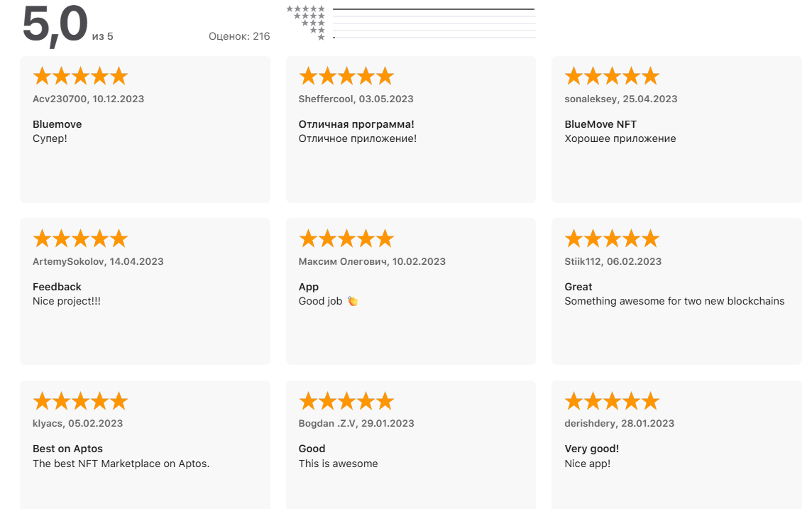Click the stars on Stiik112's Great review
The image size is (812, 509).
(x=612, y=239)
